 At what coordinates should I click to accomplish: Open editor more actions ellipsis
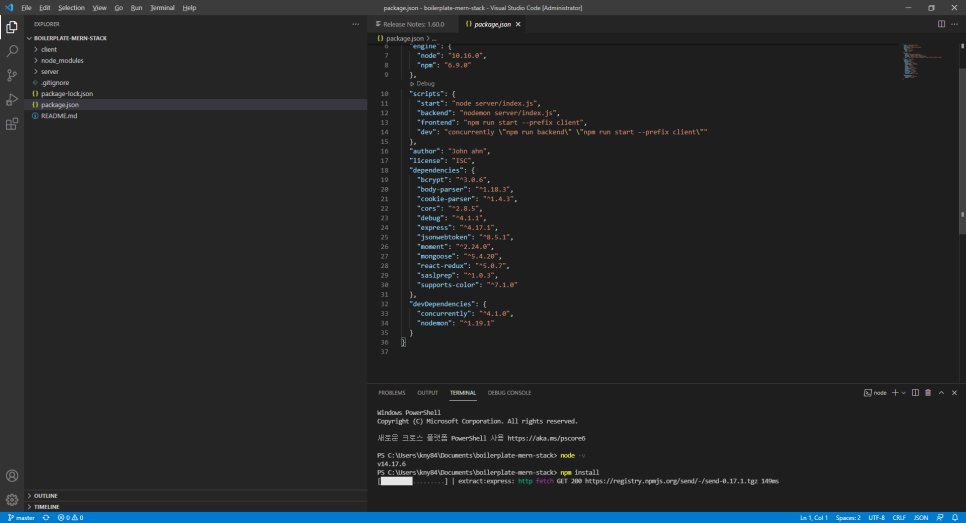pyautogui.click(x=954, y=24)
